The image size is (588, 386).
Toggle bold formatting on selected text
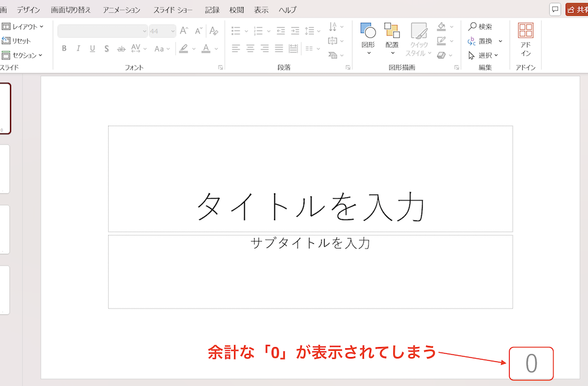coord(64,49)
